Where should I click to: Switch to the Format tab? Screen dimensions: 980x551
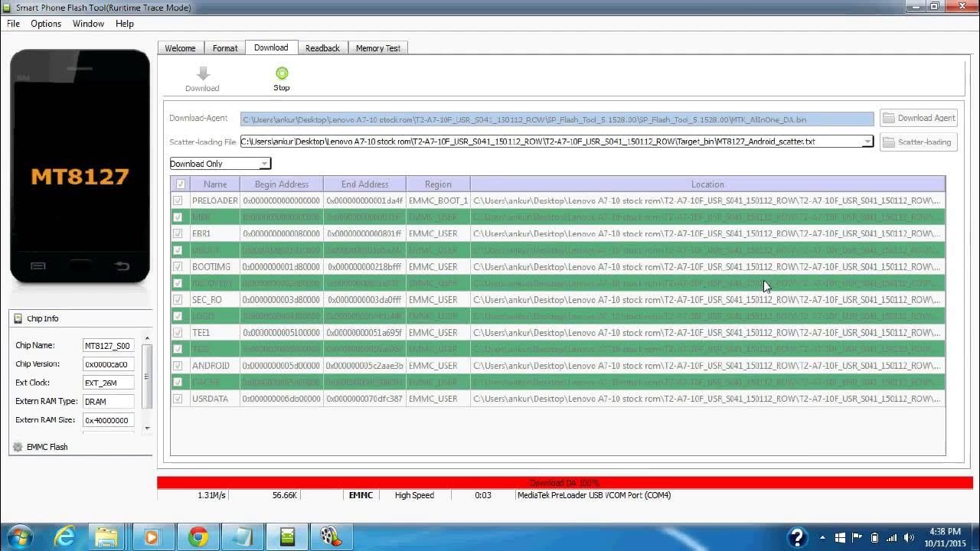click(x=225, y=48)
